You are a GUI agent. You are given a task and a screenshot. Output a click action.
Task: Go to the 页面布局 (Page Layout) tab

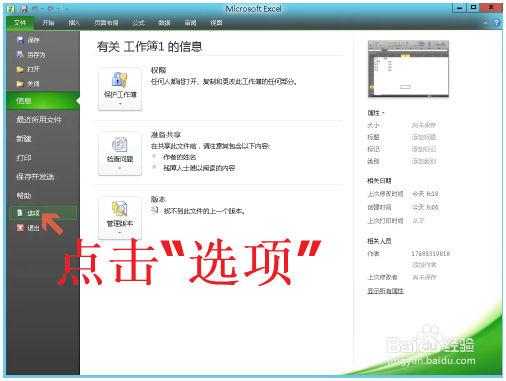tap(106, 23)
